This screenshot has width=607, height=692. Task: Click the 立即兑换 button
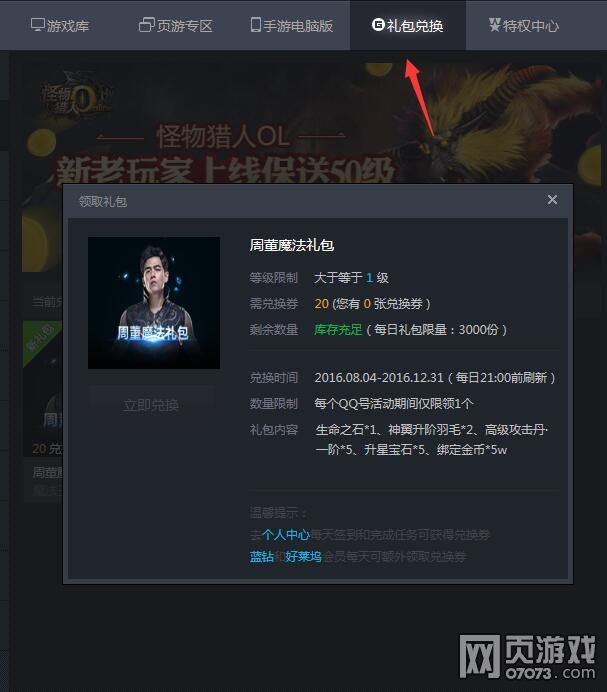pos(151,405)
